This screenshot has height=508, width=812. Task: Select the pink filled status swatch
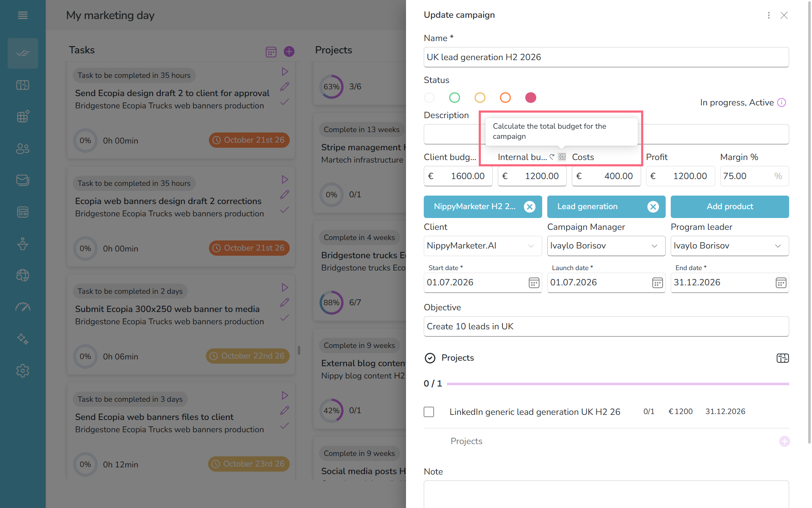point(531,98)
